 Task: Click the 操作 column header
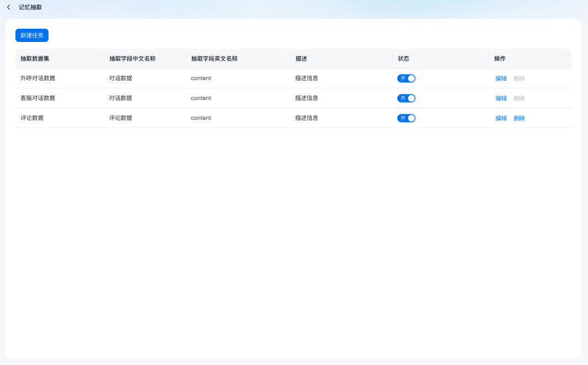[499, 58]
